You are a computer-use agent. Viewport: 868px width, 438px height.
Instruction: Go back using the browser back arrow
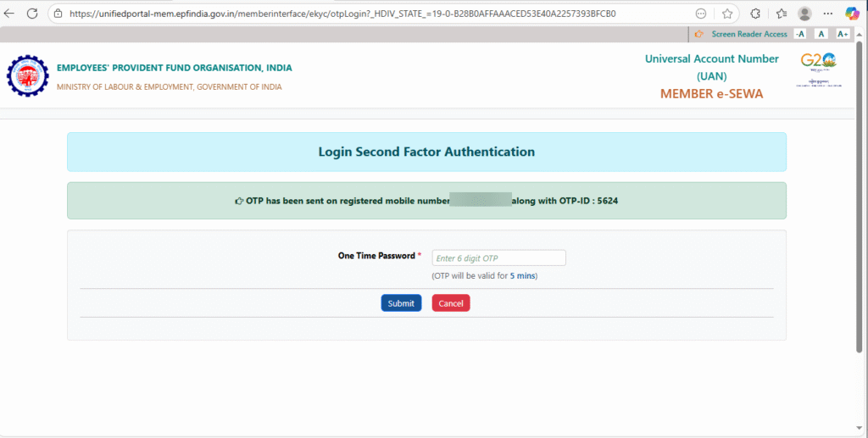coord(9,14)
